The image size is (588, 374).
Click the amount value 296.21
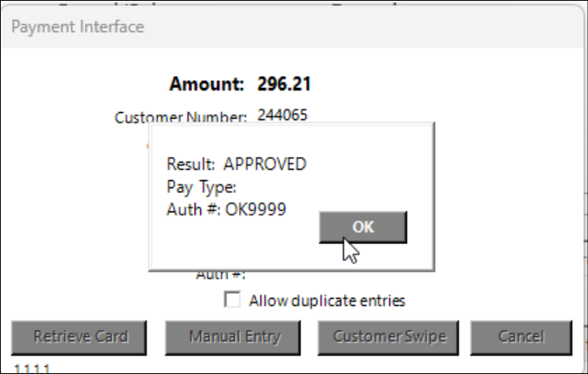coord(284,84)
